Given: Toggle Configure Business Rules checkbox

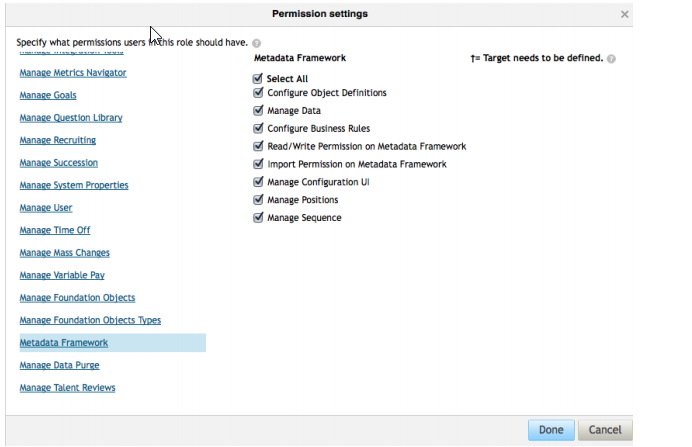Looking at the screenshot, I should (x=258, y=128).
